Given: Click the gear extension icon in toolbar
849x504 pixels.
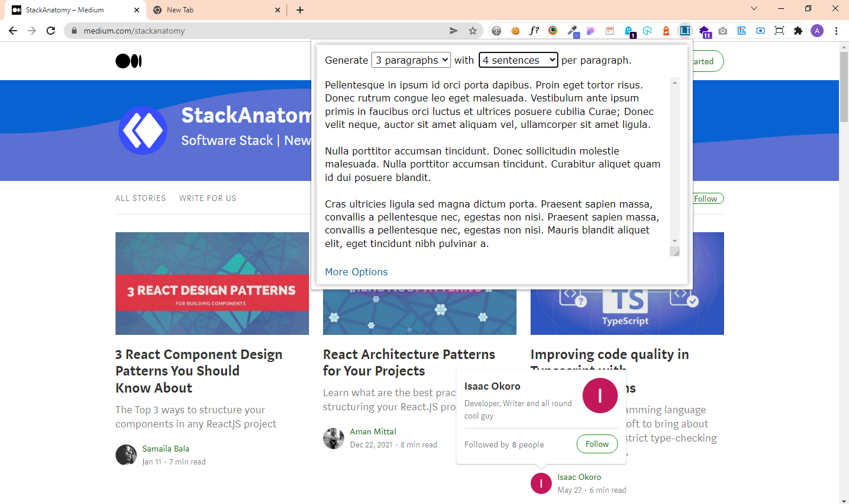Looking at the screenshot, I should point(496,31).
